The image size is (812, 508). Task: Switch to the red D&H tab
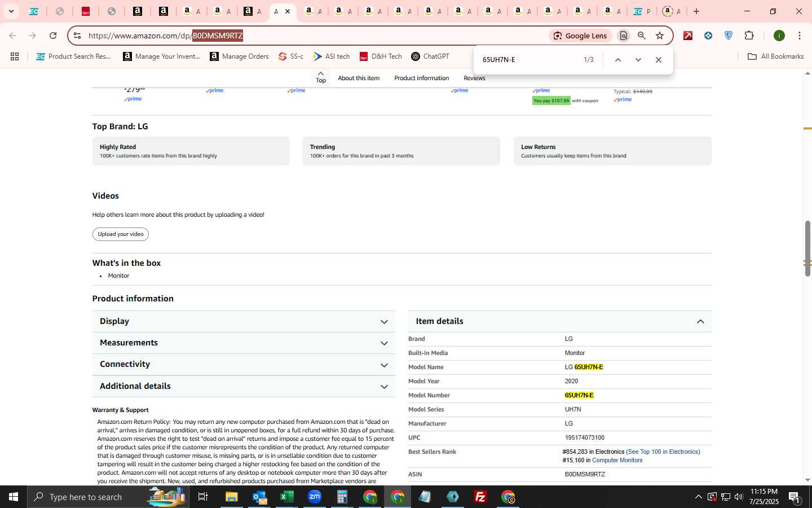click(86, 11)
